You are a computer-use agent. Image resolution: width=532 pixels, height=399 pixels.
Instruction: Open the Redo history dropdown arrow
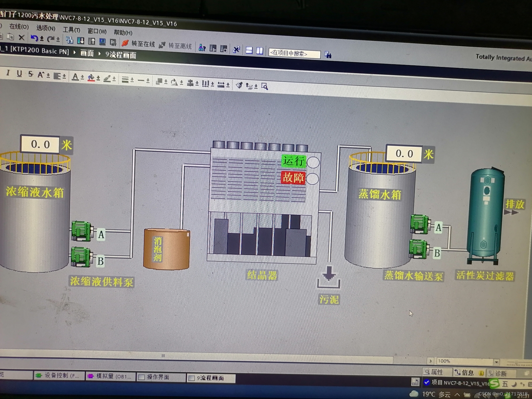(58, 40)
